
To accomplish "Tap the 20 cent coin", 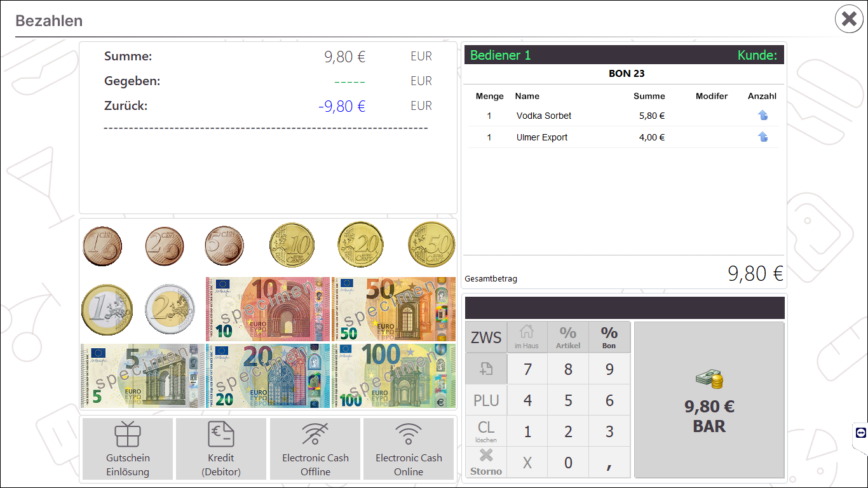I will [360, 245].
